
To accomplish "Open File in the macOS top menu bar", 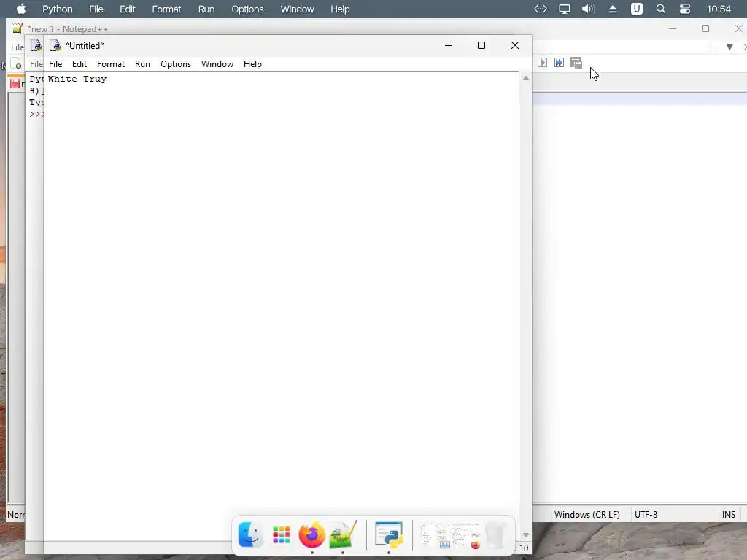I will (x=96, y=9).
